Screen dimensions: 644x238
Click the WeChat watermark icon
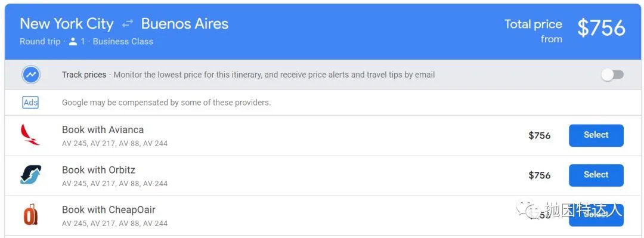(528, 209)
